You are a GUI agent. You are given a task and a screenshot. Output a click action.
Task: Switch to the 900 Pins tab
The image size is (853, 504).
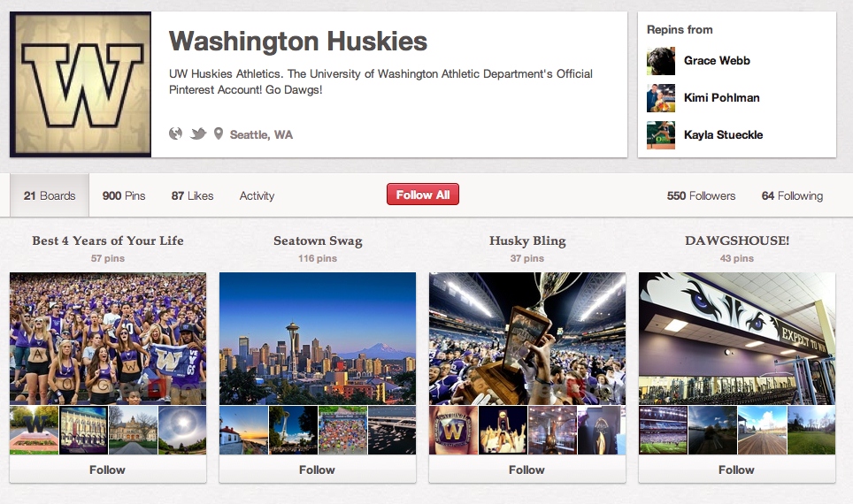pyautogui.click(x=124, y=195)
